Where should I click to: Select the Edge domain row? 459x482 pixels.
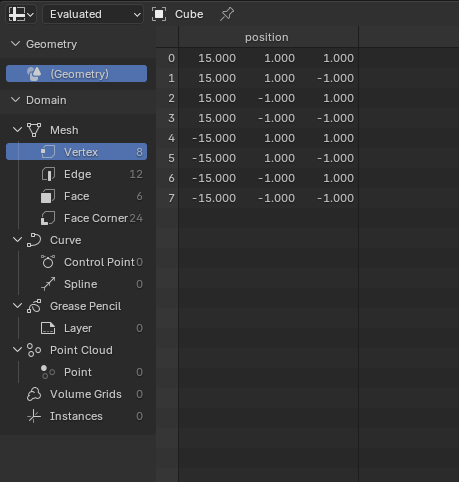click(x=76, y=174)
